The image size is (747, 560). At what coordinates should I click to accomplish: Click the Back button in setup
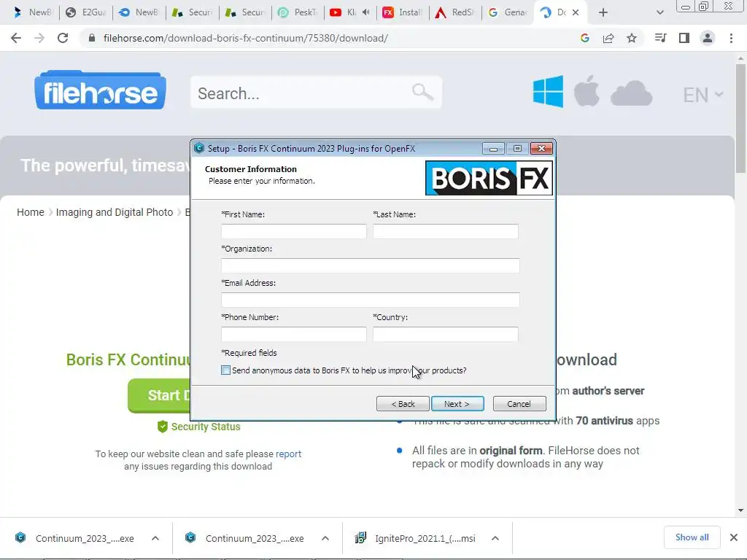tap(403, 404)
